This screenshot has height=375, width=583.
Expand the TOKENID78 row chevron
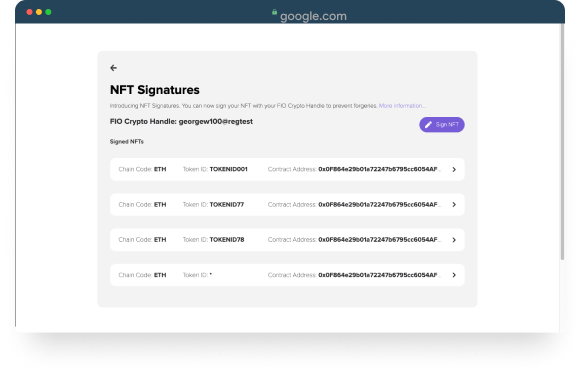pyautogui.click(x=454, y=240)
